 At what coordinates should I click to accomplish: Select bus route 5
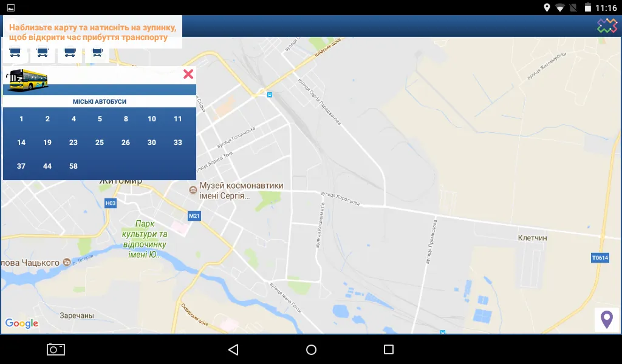coord(100,119)
